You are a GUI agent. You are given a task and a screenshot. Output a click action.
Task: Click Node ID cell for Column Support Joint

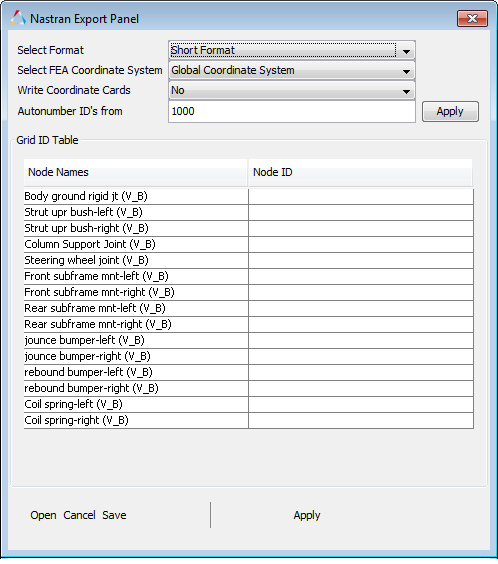click(x=361, y=245)
